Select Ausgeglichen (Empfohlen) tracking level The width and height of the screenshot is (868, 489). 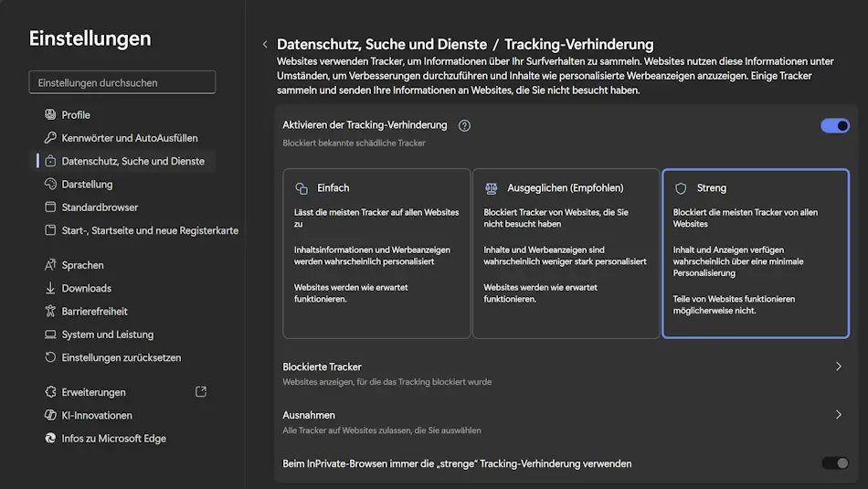(566, 253)
